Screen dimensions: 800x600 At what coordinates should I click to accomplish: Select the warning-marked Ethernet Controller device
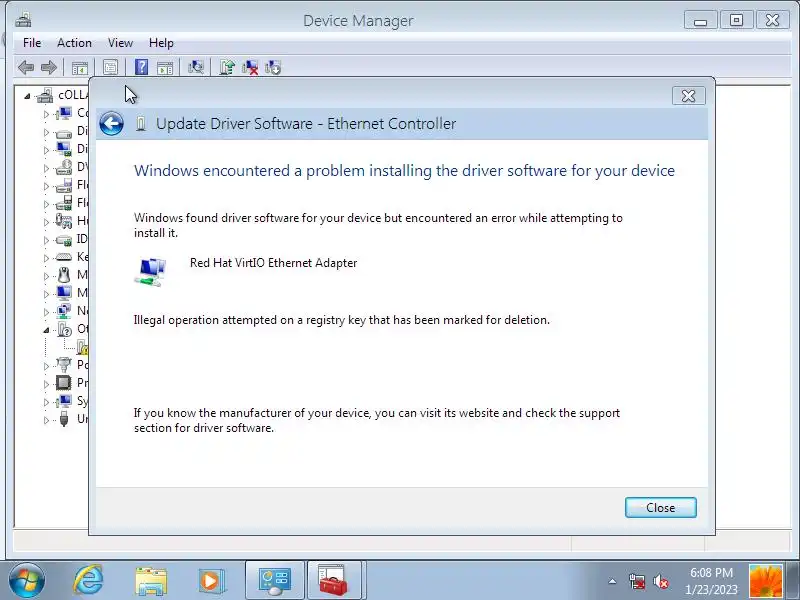pyautogui.click(x=83, y=347)
